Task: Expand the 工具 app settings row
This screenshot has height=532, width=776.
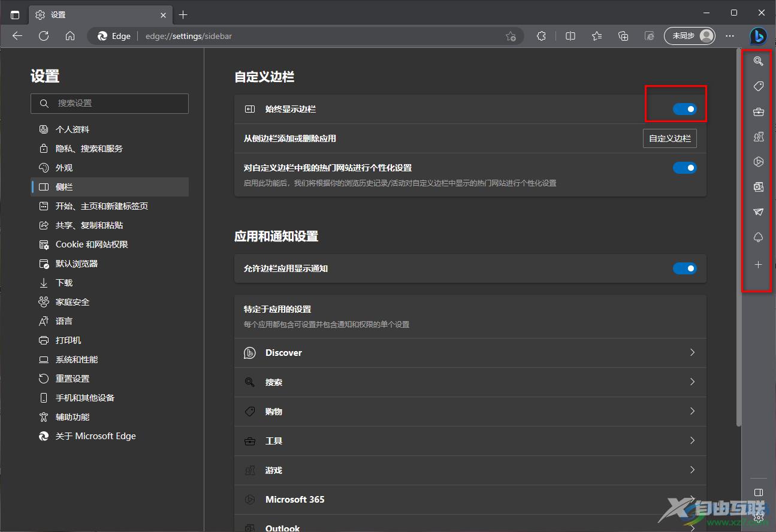Action: 470,440
